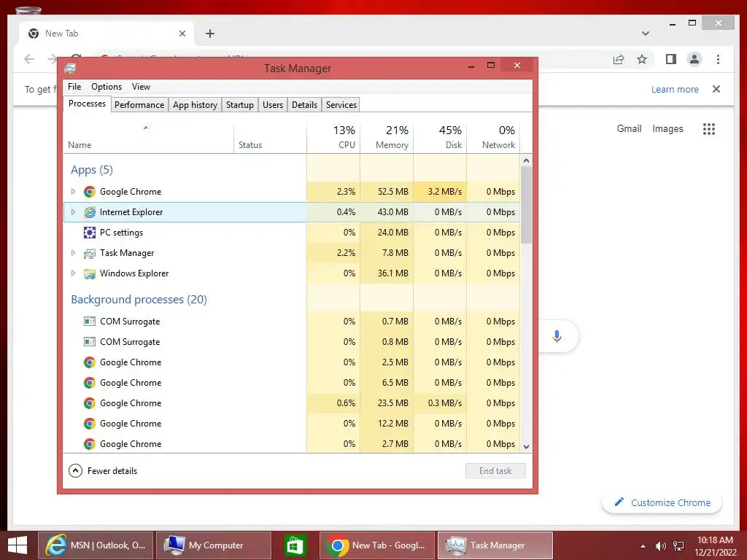Viewport: 747px width, 560px height.
Task: Sort processes by Memory column
Action: 387,137
